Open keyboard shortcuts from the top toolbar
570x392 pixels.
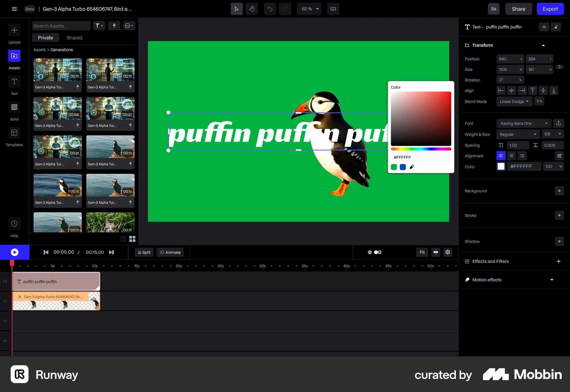pos(333,9)
